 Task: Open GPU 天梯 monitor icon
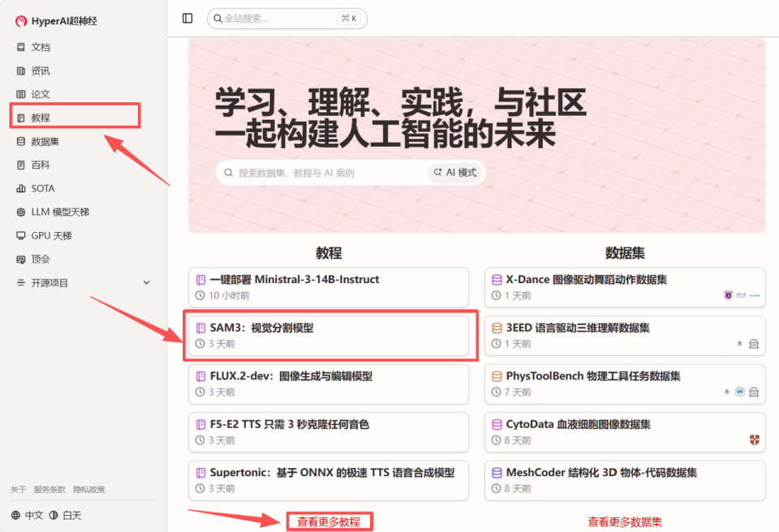click(21, 235)
